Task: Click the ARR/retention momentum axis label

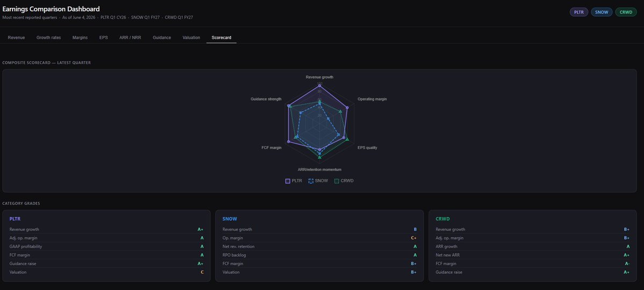Action: (x=320, y=169)
